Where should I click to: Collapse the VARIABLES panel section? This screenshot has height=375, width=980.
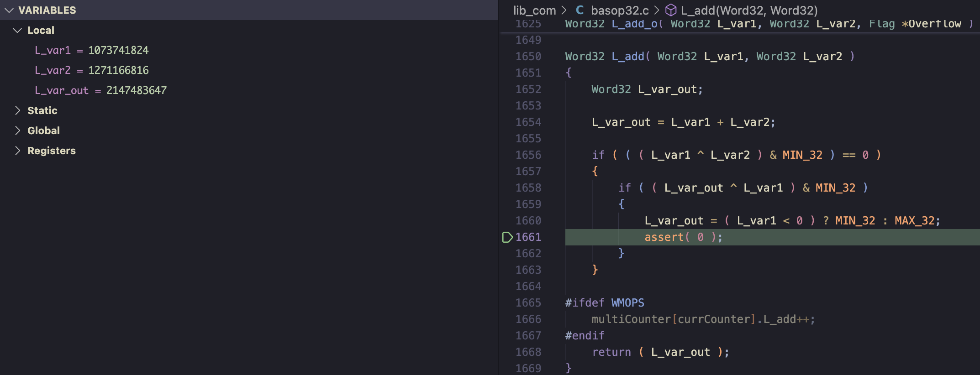[9, 10]
